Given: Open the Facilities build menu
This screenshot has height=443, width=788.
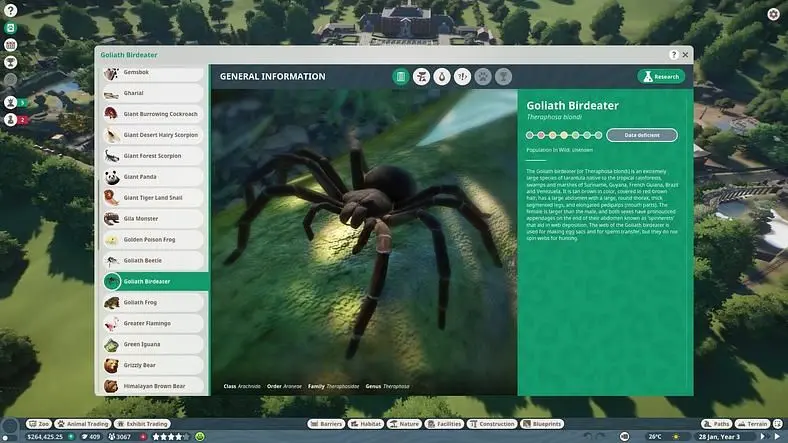Looking at the screenshot, I should pos(444,424).
